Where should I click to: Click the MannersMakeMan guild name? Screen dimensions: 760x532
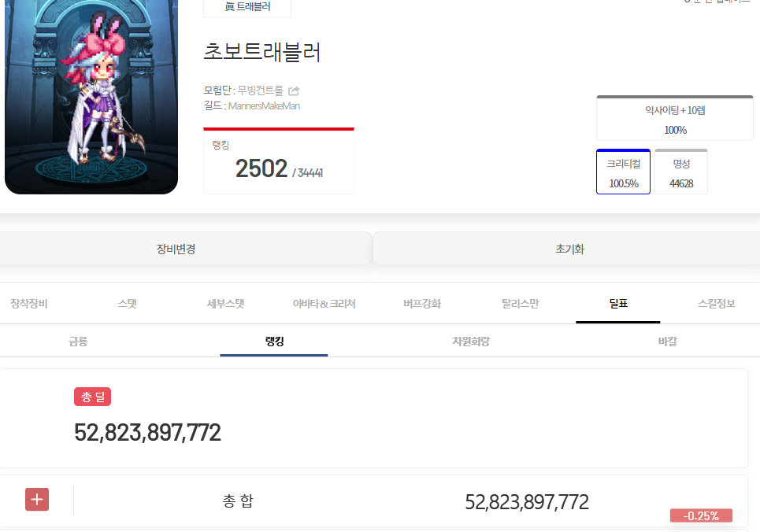pos(264,105)
